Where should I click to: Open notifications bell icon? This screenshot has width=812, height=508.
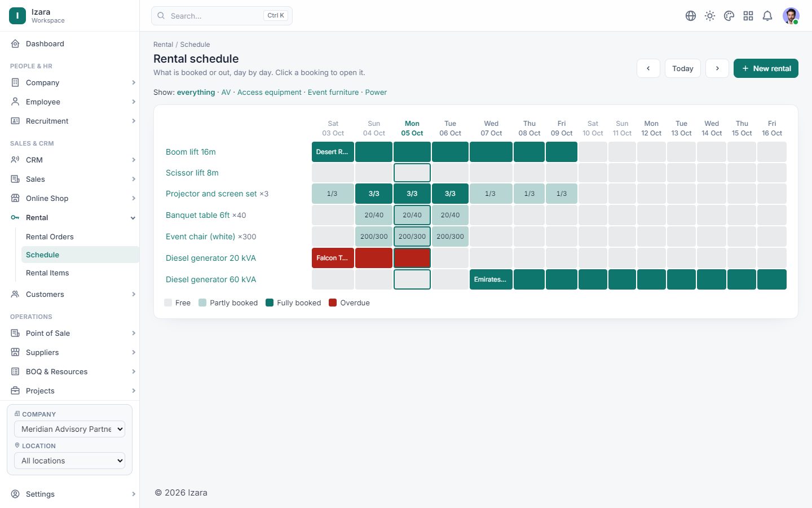coord(767,16)
